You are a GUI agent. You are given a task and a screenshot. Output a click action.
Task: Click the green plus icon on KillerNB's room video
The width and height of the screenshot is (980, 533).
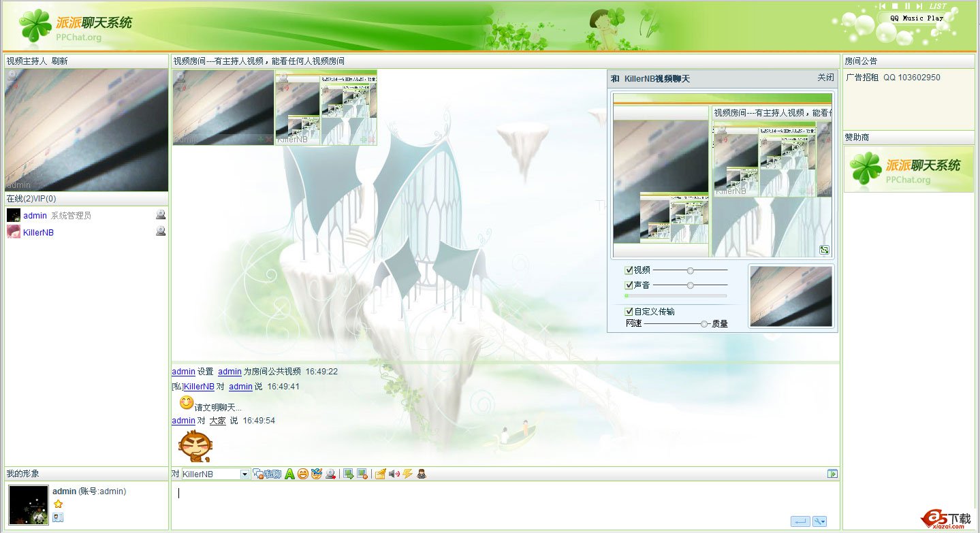[x=363, y=140]
